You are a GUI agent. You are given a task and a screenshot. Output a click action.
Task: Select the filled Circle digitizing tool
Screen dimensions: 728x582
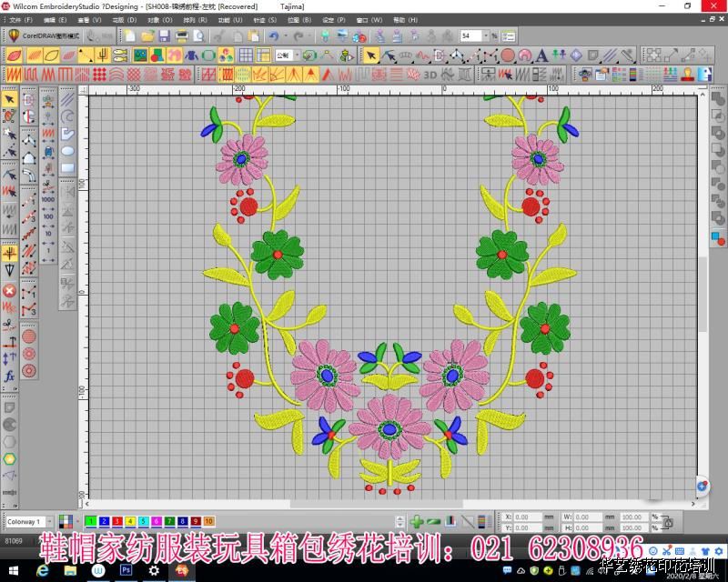[x=508, y=55]
